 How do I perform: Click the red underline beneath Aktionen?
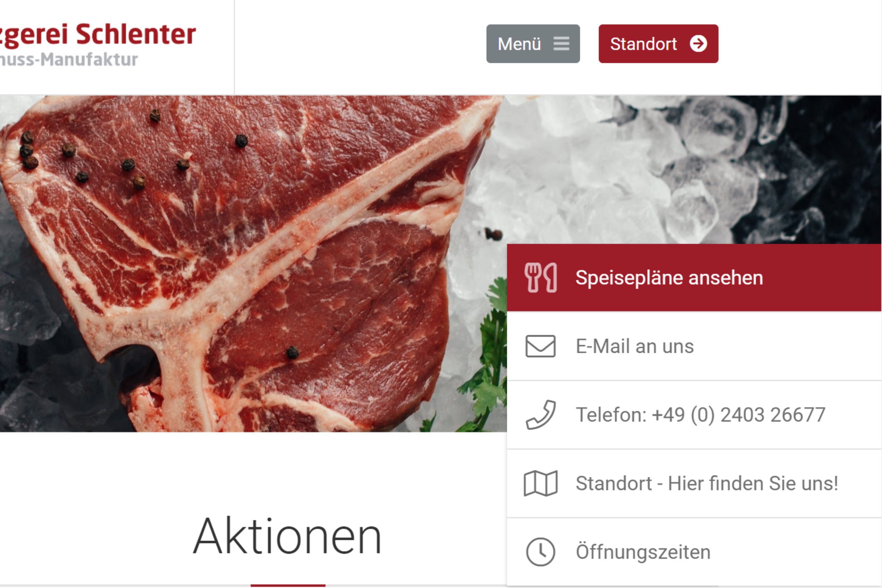pyautogui.click(x=288, y=585)
